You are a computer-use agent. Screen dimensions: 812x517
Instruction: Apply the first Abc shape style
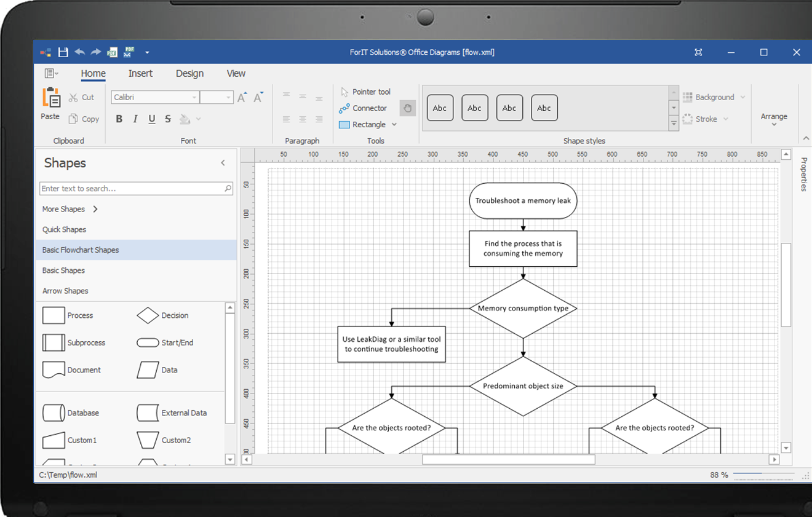tap(440, 108)
